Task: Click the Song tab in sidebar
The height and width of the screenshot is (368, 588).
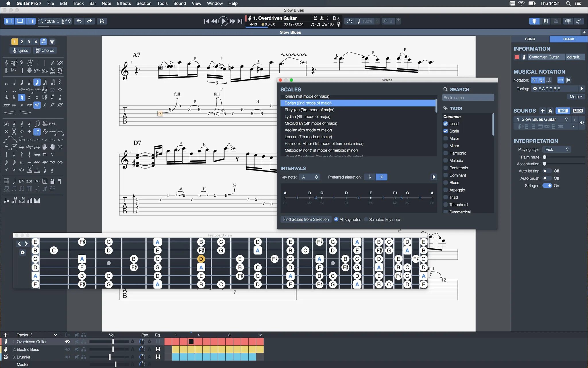Action: coord(530,39)
